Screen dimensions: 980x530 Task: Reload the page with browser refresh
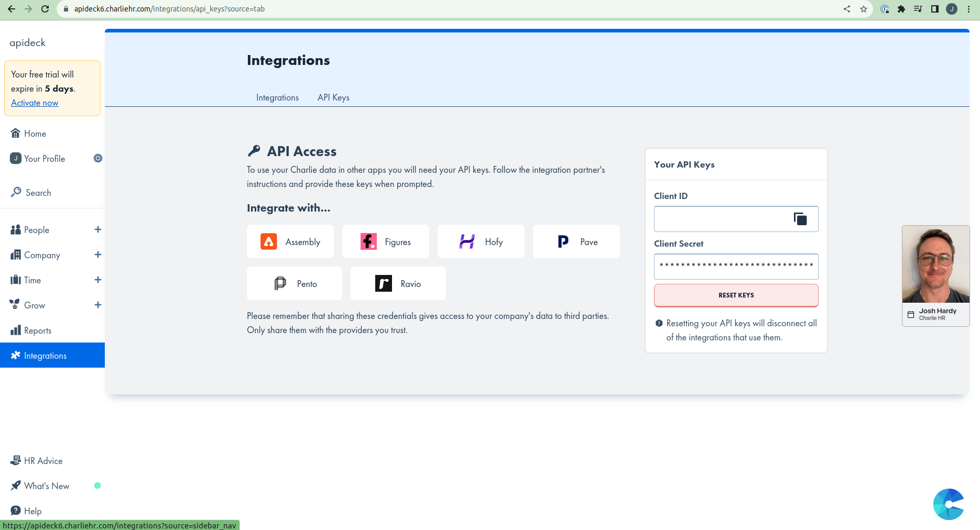pyautogui.click(x=45, y=9)
